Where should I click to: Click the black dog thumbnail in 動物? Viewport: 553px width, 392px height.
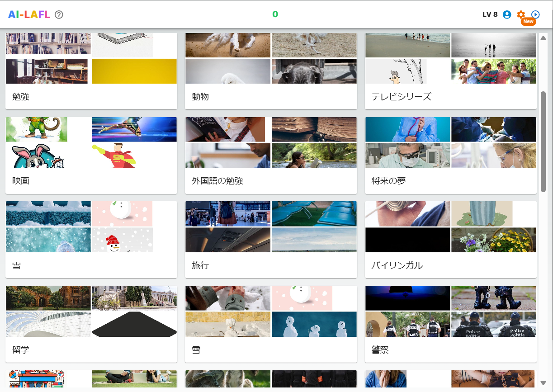click(314, 71)
